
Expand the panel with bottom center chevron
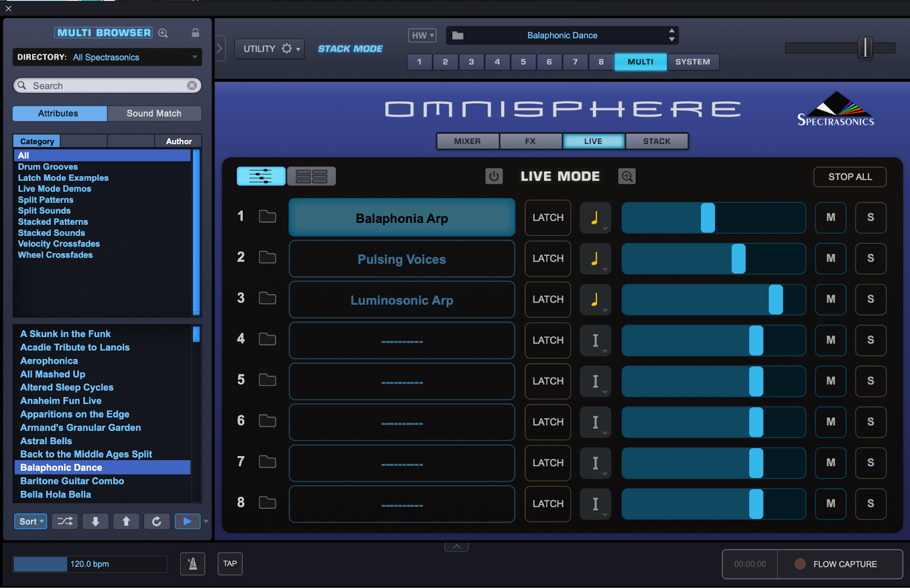(x=457, y=546)
